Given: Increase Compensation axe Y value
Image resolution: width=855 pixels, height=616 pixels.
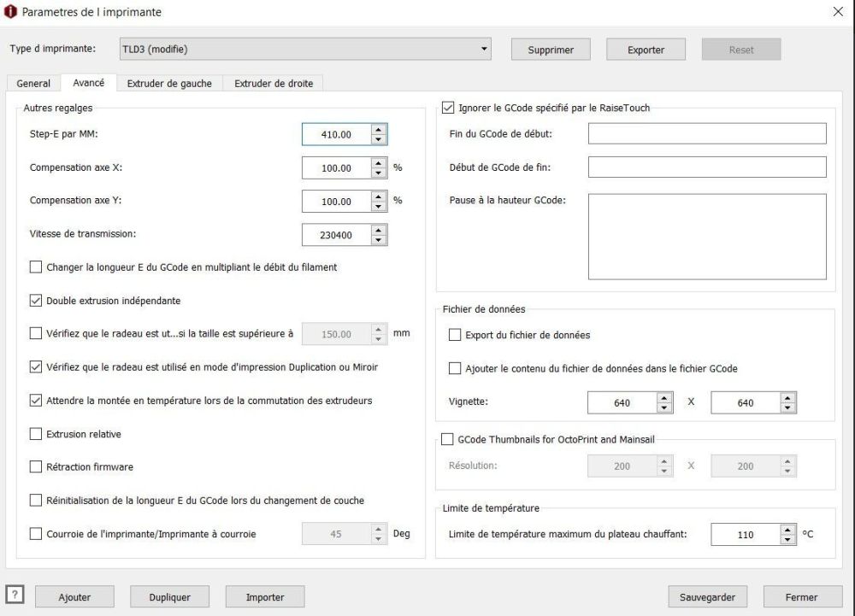Looking at the screenshot, I should point(379,196).
